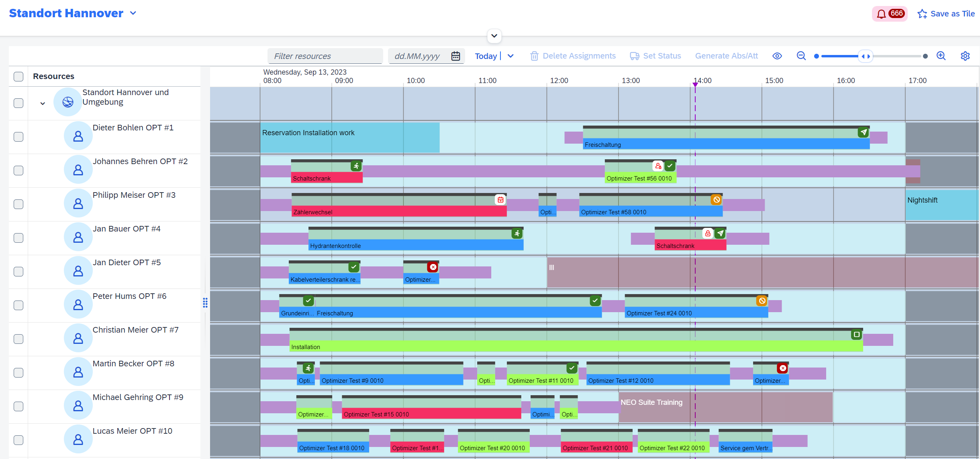The height and width of the screenshot is (459, 980).
Task: Collapse the Standort Hannover und Umgebung group
Action: point(43,104)
